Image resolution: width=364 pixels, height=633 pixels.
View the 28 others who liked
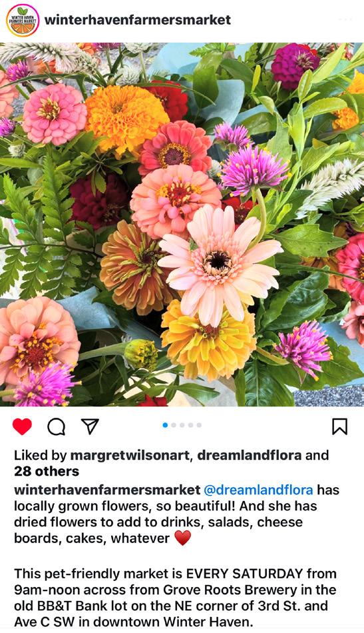(x=47, y=471)
